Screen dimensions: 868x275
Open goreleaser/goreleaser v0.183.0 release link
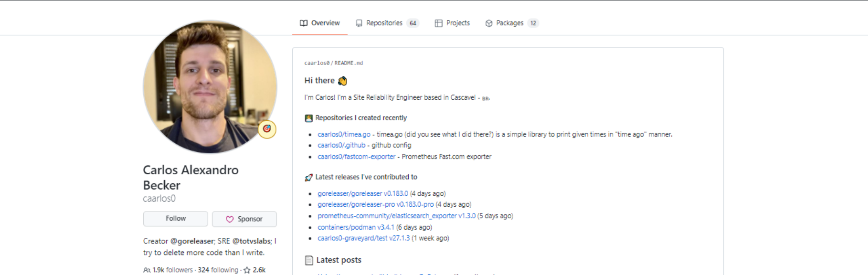363,193
